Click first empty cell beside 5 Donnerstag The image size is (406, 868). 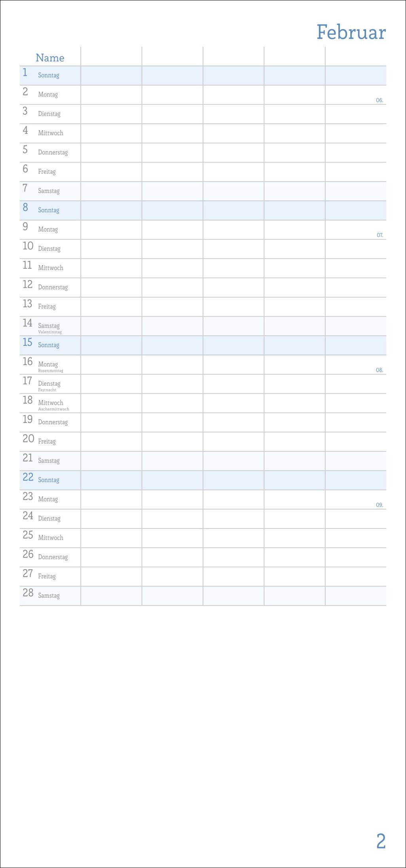[111, 153]
